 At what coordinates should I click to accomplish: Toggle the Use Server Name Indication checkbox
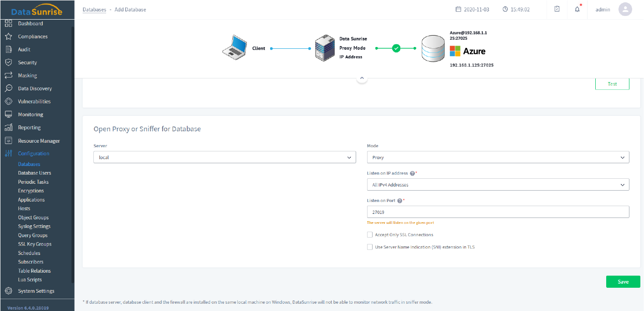tap(370, 247)
